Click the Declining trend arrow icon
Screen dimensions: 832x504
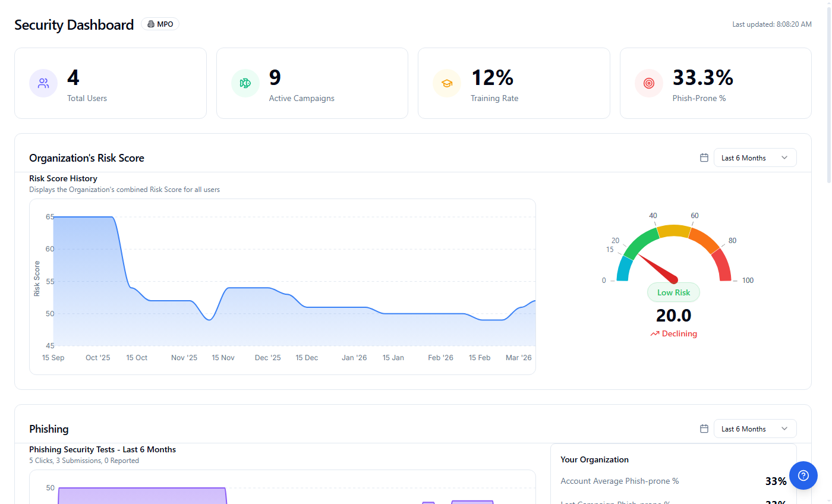tap(654, 333)
